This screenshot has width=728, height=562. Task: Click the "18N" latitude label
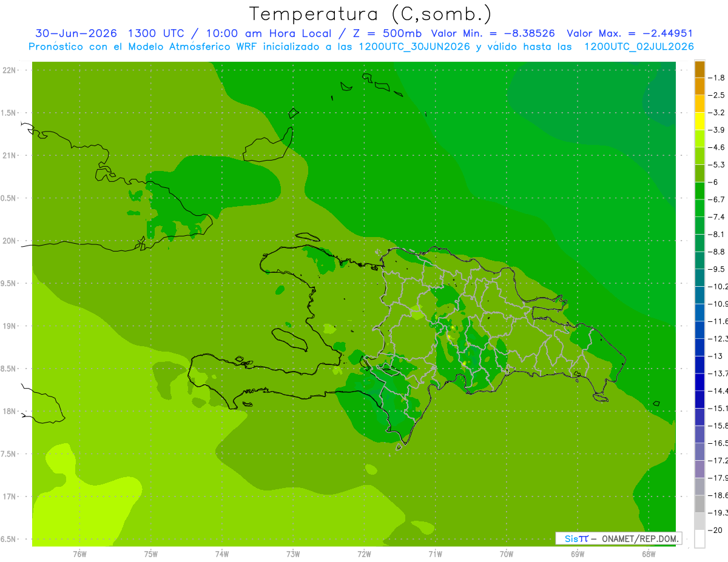tap(9, 412)
